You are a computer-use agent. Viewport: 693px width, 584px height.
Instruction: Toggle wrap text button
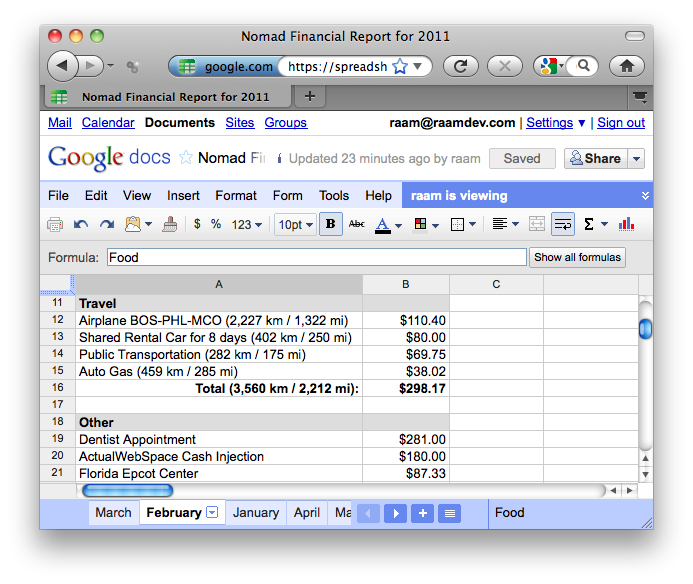pos(563,224)
